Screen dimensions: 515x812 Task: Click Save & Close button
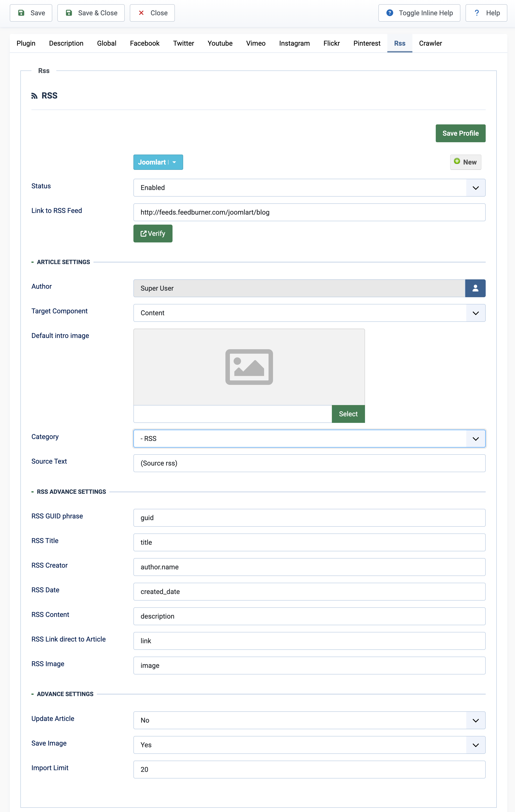(91, 13)
